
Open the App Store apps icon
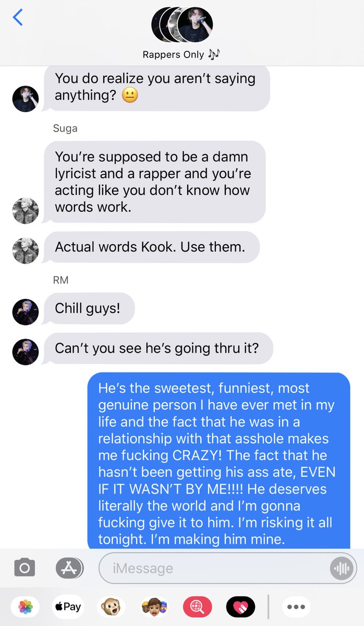tap(69, 568)
